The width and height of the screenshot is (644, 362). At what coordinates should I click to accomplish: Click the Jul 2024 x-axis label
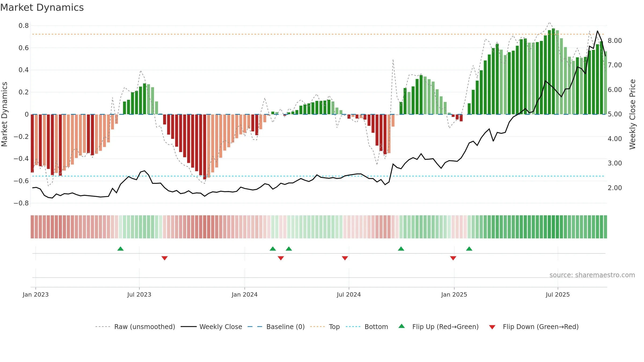click(x=349, y=294)
